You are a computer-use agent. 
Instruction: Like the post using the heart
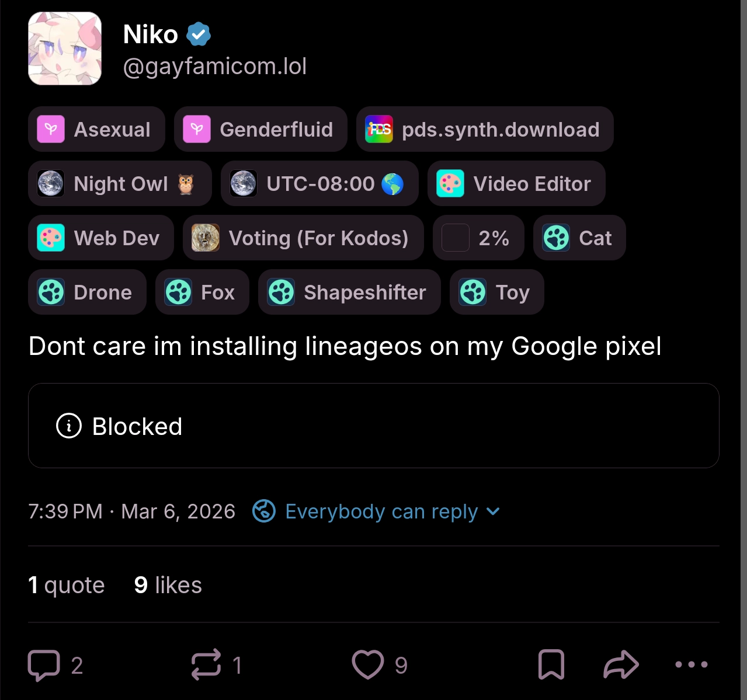(x=367, y=664)
